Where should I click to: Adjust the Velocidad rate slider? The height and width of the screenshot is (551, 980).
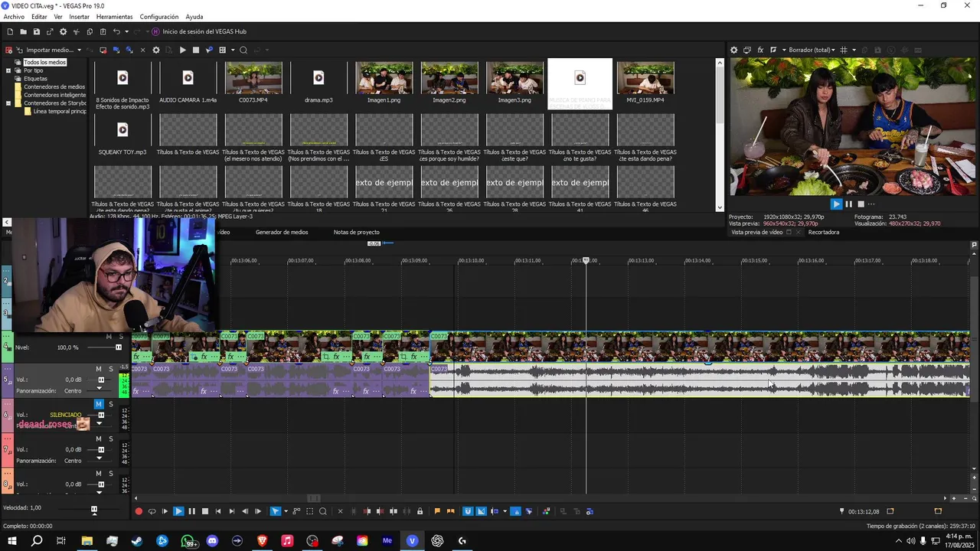[94, 509]
